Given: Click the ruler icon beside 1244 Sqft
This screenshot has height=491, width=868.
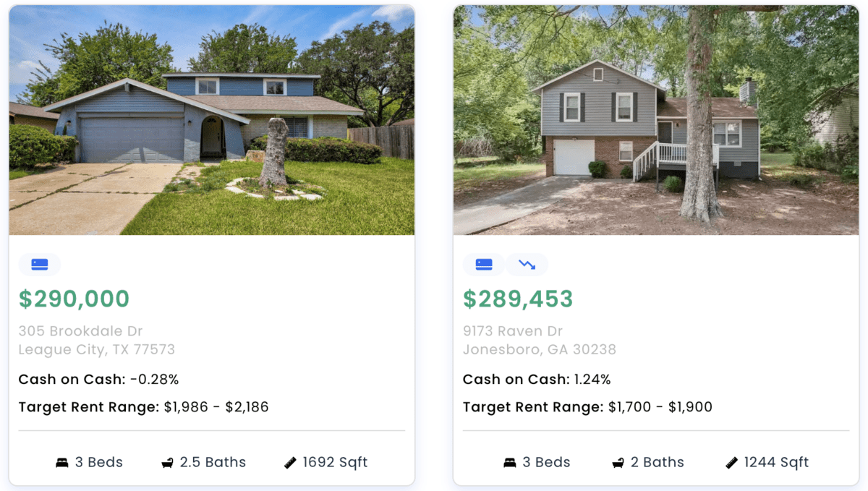Looking at the screenshot, I should click(732, 463).
